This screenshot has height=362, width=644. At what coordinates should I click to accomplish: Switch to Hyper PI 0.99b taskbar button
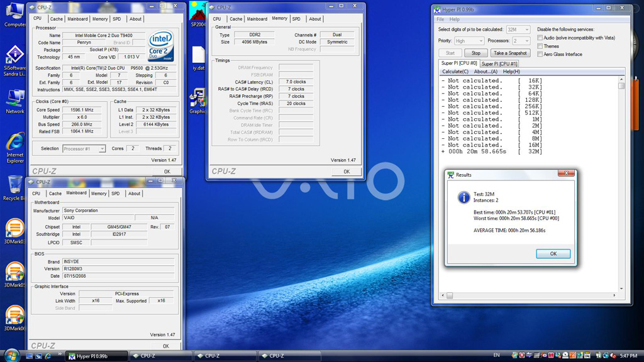tap(96, 356)
